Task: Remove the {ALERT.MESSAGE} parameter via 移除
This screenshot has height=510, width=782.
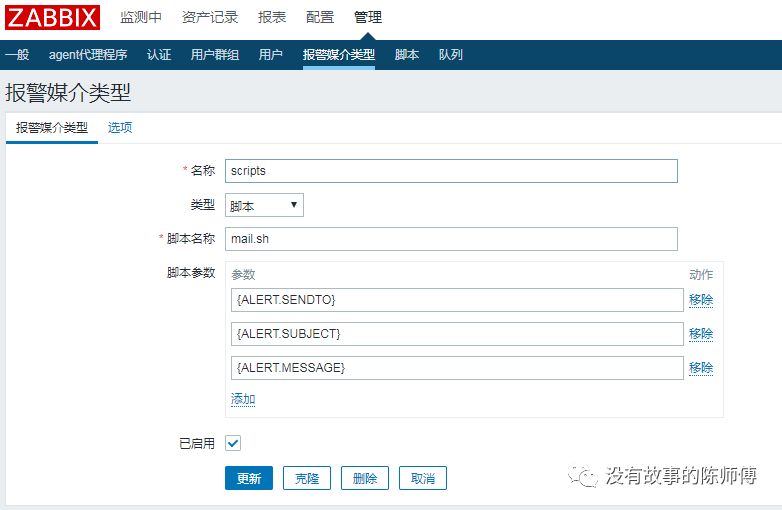Action: 701,367
